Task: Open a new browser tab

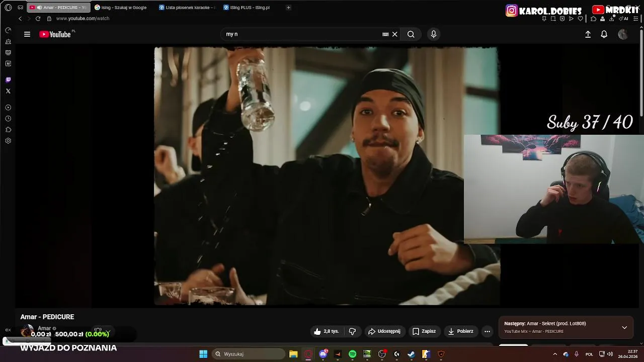Action: click(x=288, y=8)
